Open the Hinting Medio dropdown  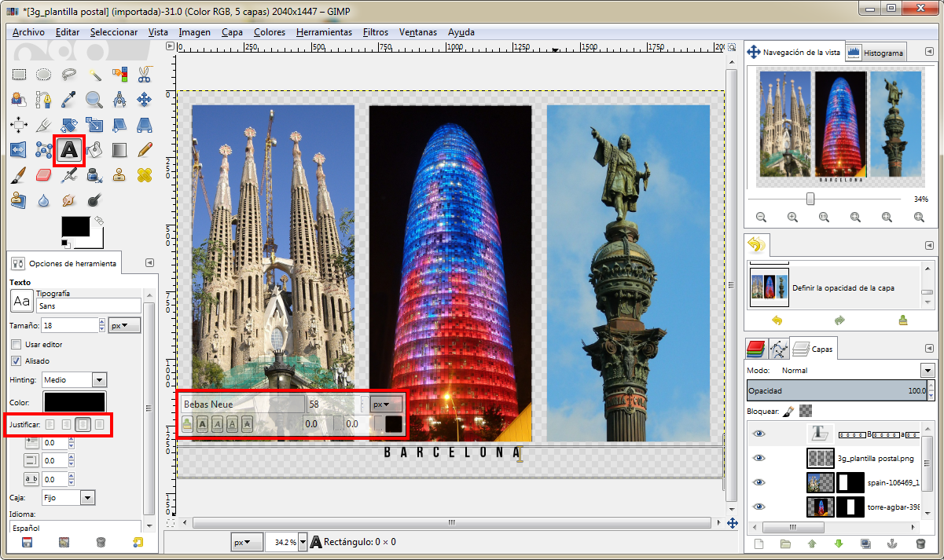75,379
